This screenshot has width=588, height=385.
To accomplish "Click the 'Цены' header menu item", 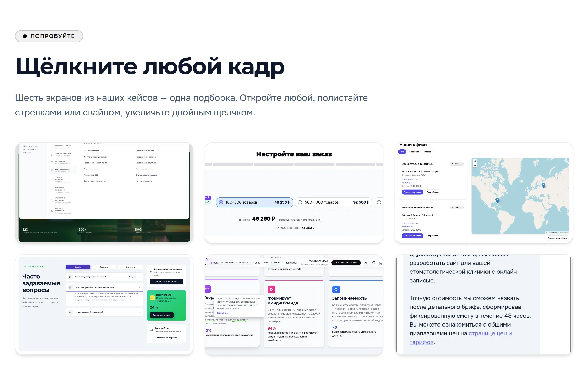I will (x=257, y=263).
